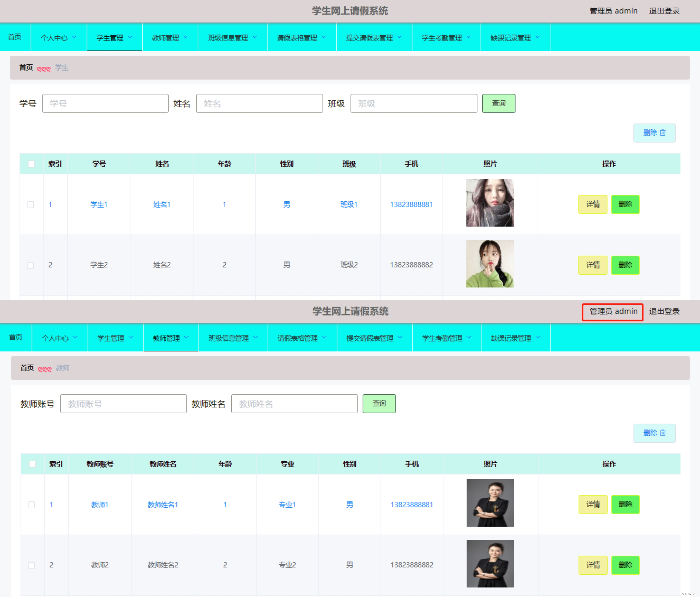The width and height of the screenshot is (700, 597).
Task: Click the 教师姓名 search input field
Action: tap(294, 404)
